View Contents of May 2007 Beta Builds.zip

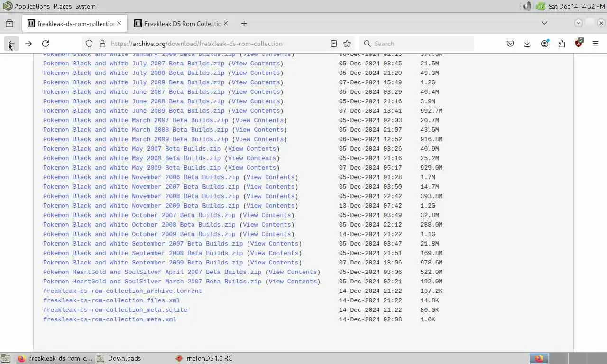252,149
